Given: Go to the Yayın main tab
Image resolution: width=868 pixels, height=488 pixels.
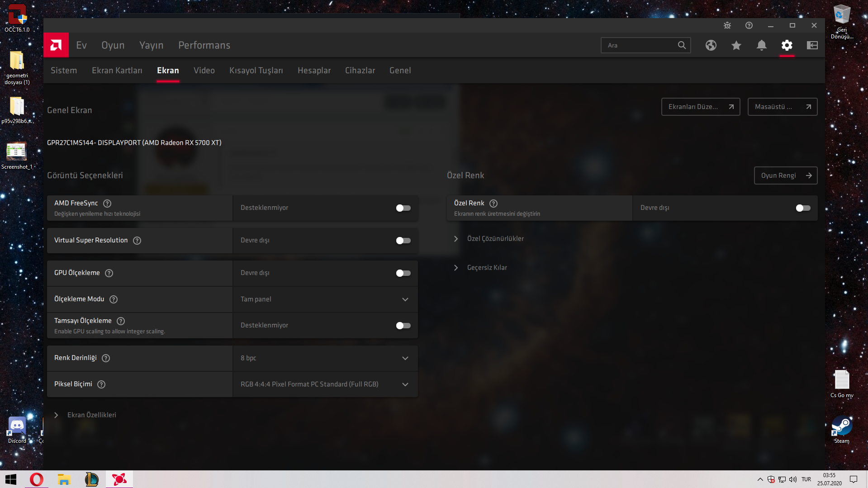Looking at the screenshot, I should (152, 45).
